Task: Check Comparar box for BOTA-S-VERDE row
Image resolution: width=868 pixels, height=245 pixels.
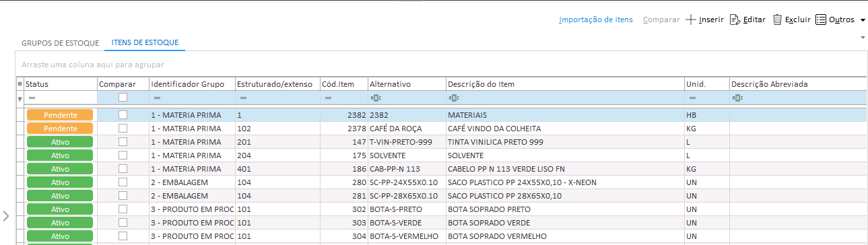Action: 123,223
